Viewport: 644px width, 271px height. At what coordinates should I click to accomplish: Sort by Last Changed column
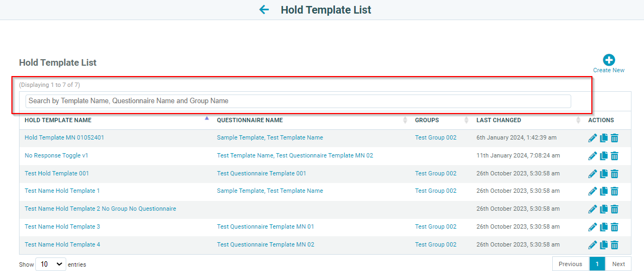527,121
